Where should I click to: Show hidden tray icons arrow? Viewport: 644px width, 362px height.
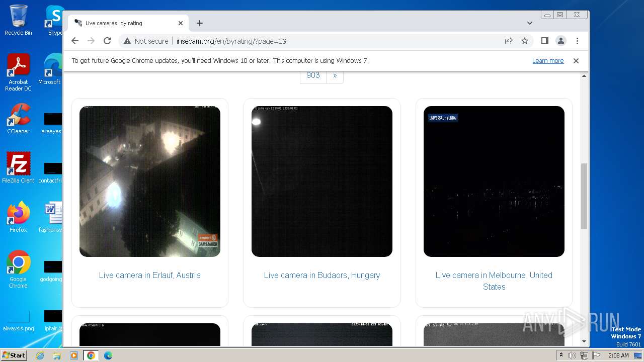tap(561, 355)
